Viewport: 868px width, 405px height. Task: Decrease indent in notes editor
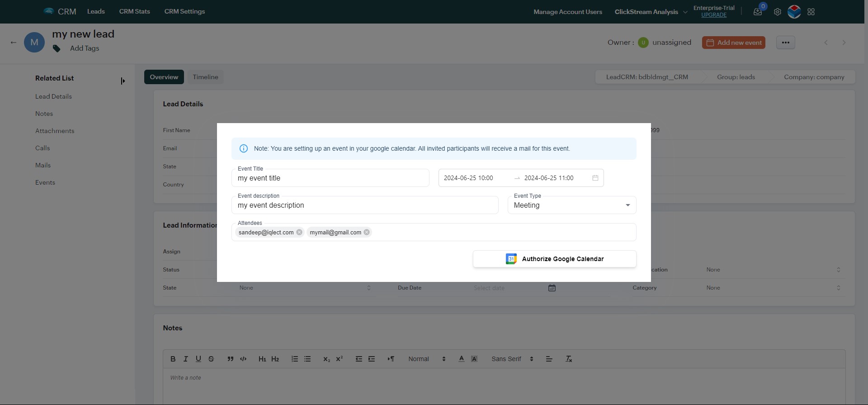coord(359,359)
